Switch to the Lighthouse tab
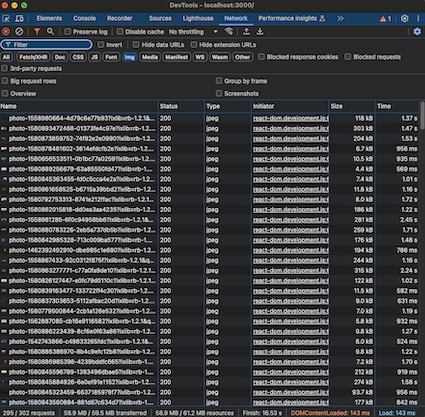The image size is (425, 417). point(198,19)
